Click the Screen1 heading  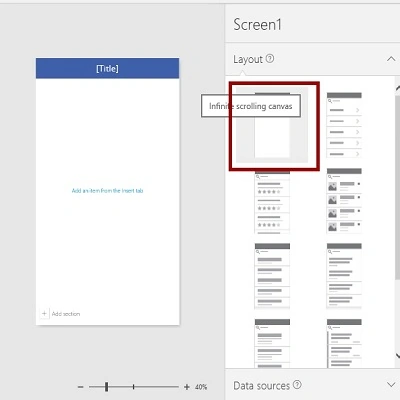click(x=257, y=25)
